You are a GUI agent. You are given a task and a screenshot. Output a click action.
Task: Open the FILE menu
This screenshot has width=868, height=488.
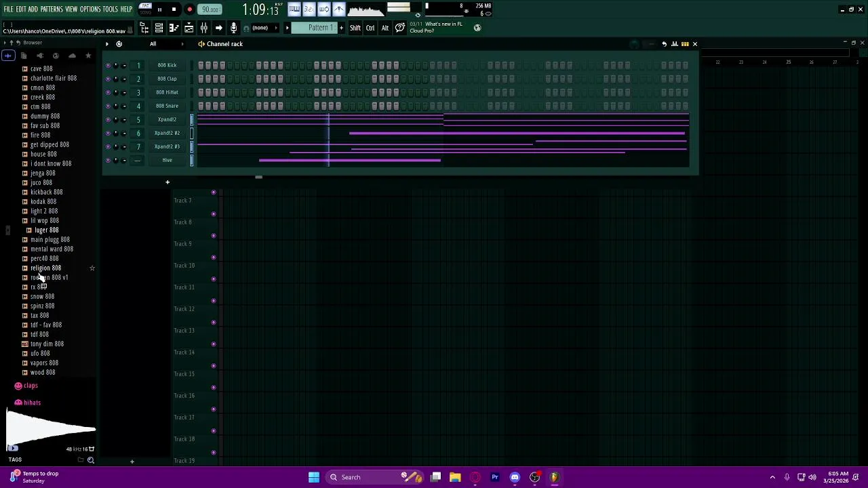pos(8,9)
